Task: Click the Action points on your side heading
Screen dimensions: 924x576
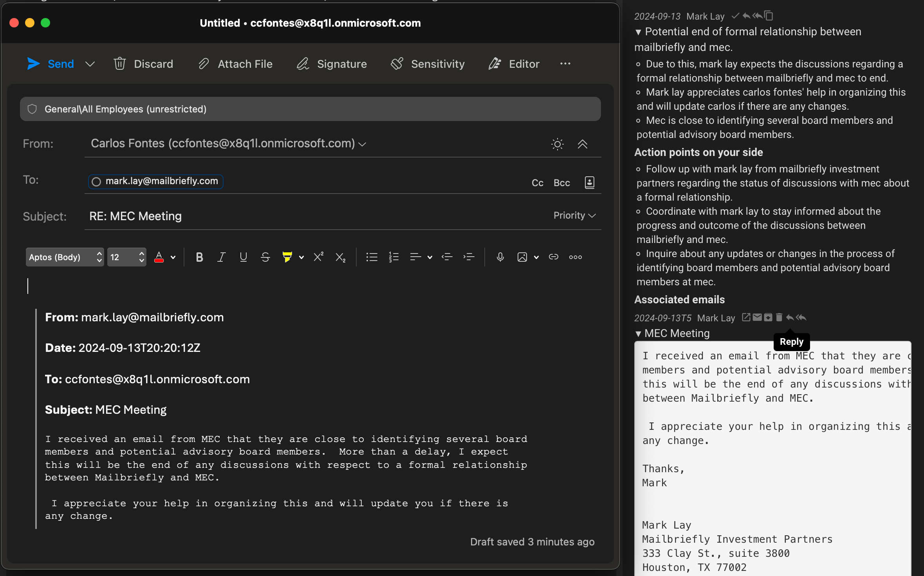Action: click(698, 152)
